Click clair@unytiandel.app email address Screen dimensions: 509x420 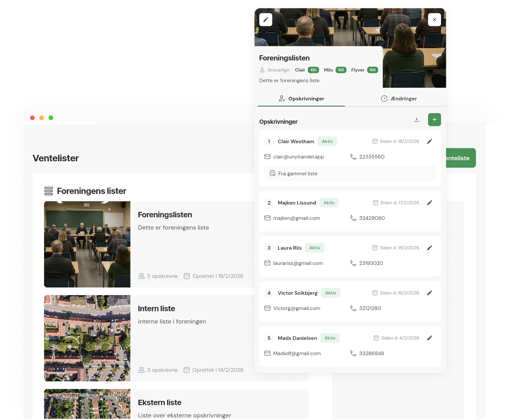point(298,157)
